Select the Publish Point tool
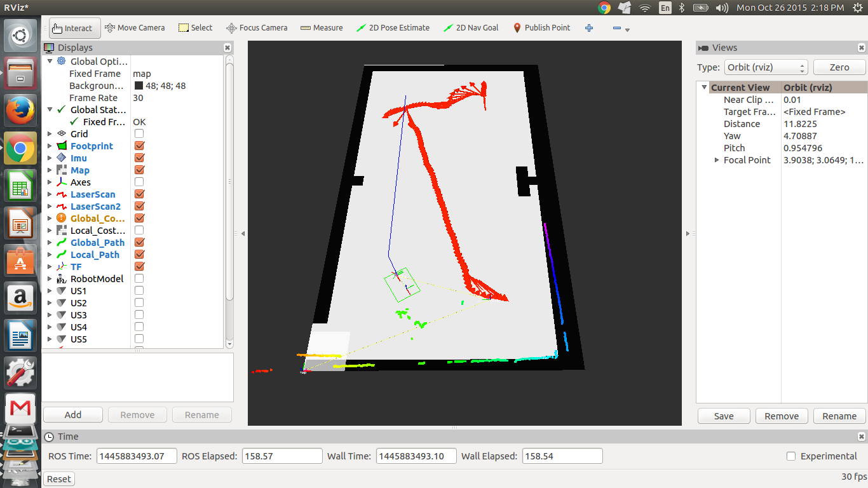The width and height of the screenshot is (868, 488). click(541, 28)
